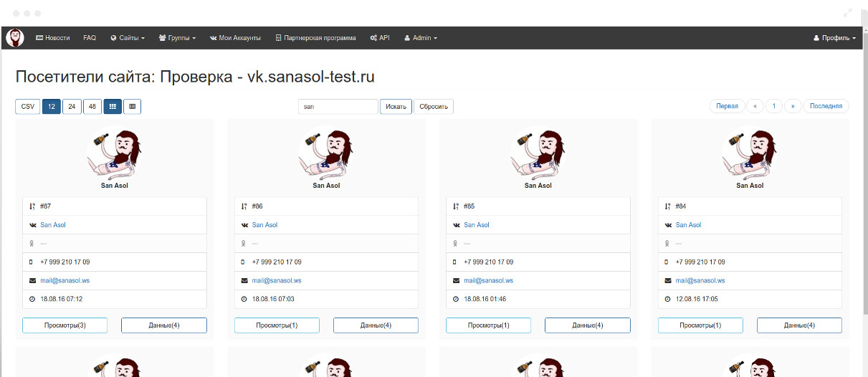Go to Первая page
The height and width of the screenshot is (377, 868).
click(727, 106)
